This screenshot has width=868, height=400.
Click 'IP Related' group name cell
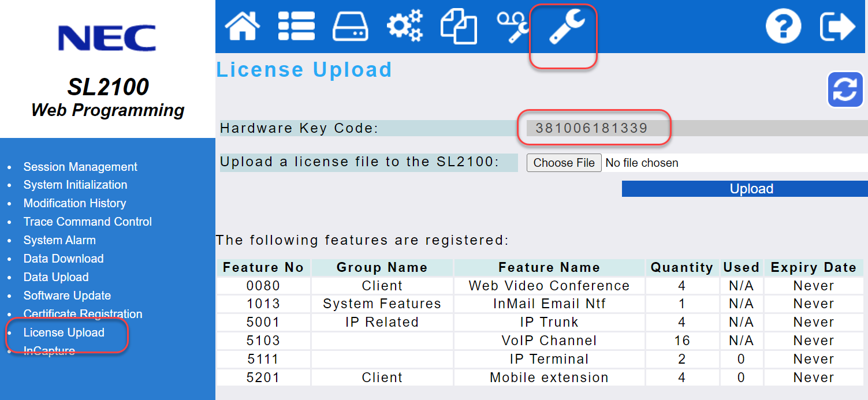click(x=382, y=322)
